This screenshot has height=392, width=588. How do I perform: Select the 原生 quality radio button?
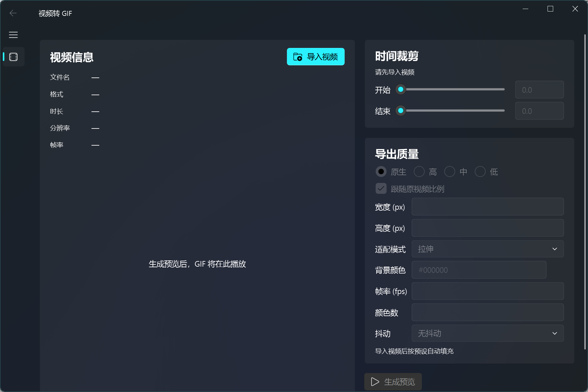pyautogui.click(x=381, y=172)
